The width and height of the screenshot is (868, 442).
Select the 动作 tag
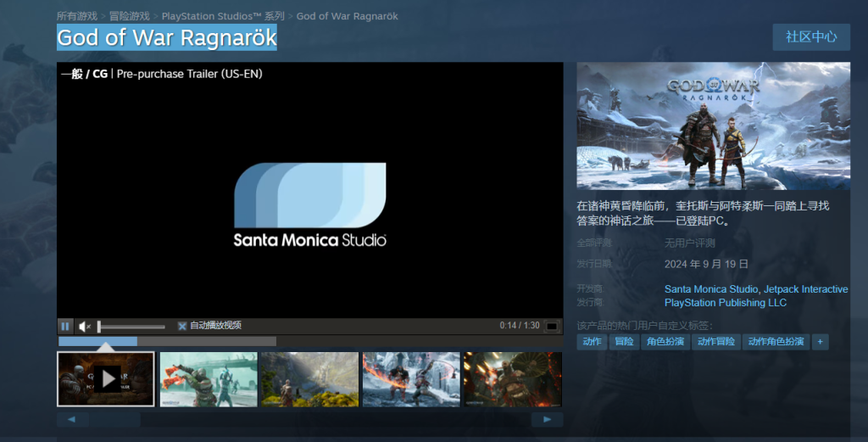[592, 342]
